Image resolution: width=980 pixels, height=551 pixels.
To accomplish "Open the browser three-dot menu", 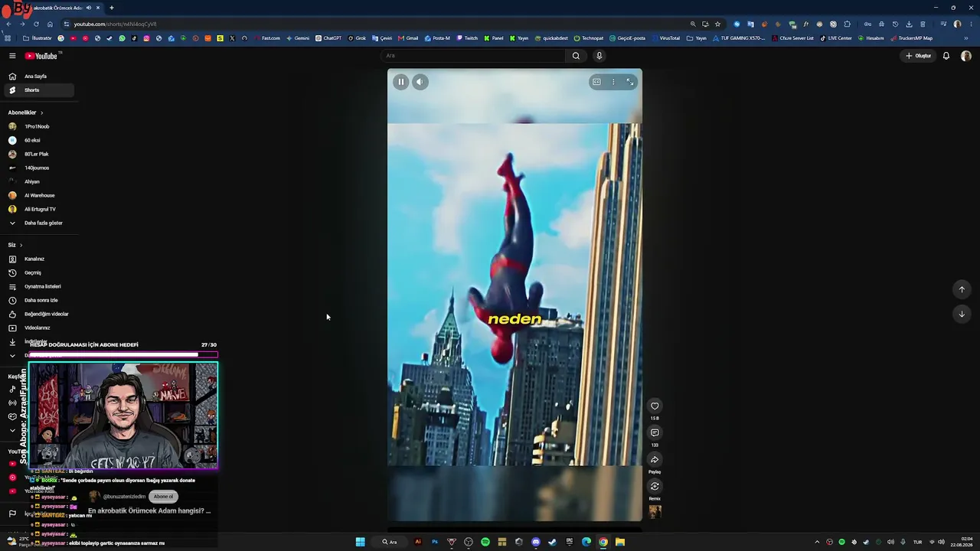I will (971, 24).
